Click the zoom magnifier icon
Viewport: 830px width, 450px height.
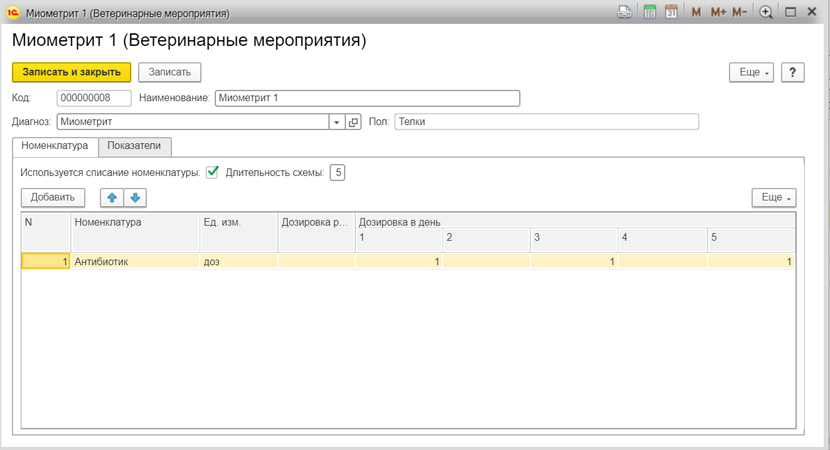765,12
